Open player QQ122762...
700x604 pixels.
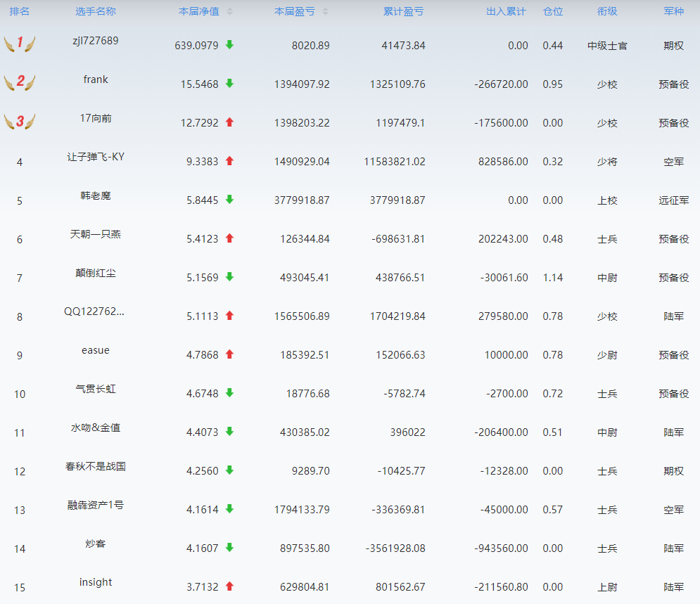(94, 311)
